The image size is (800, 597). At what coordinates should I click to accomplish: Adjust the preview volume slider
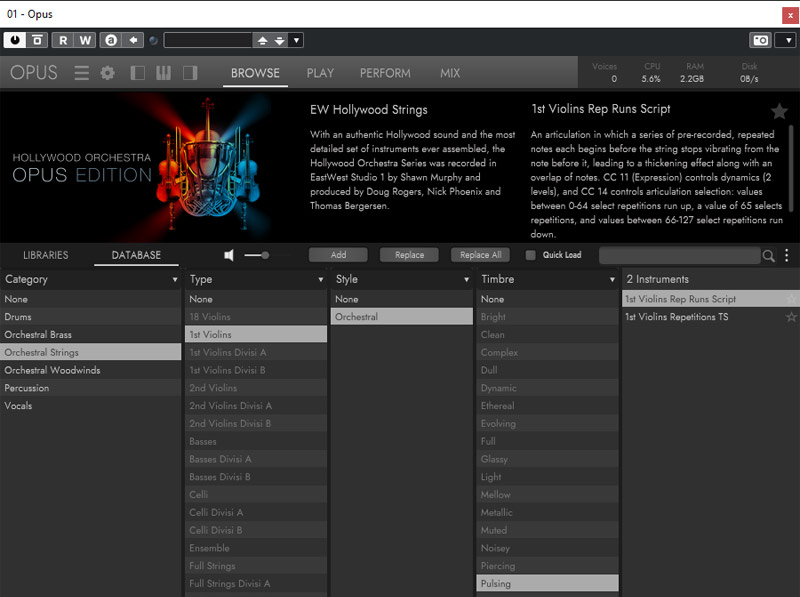(x=264, y=255)
